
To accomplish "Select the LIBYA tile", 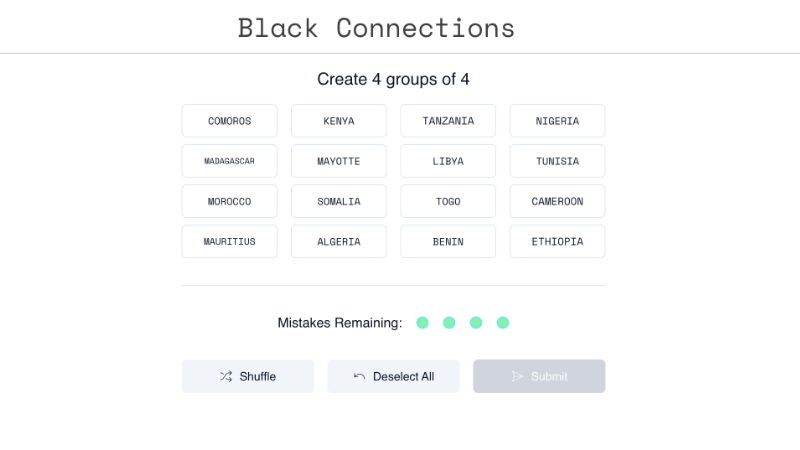I will tap(448, 161).
